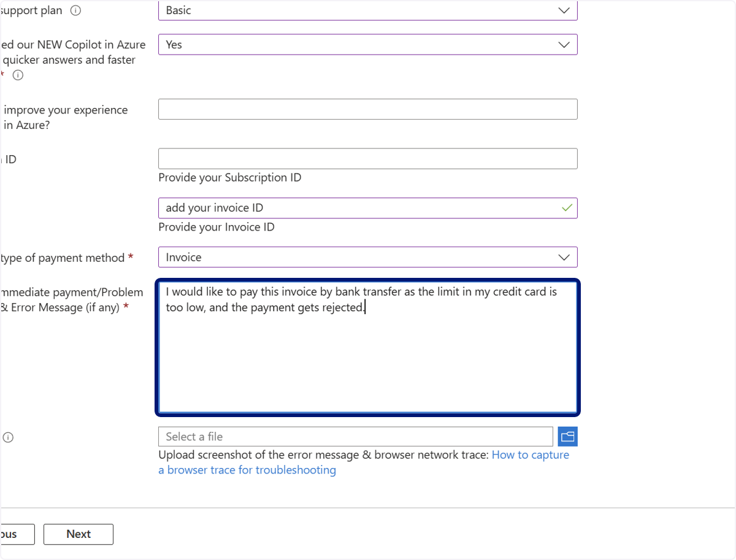Open How to capture a browser trace link
Screen dimensions: 736x560
[364, 462]
